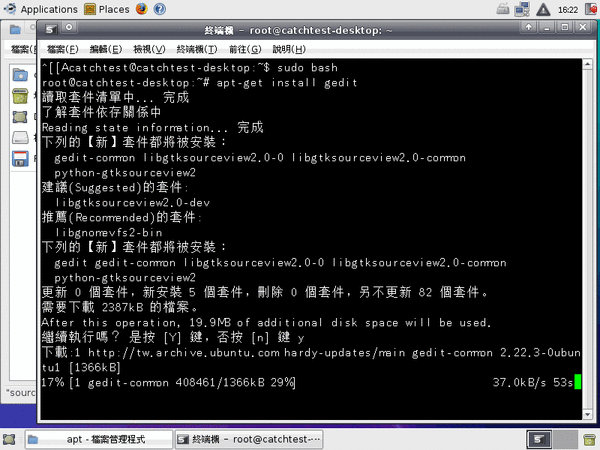
Task: Switch to the 終端機 root@catchtest taskbar button
Action: [x=249, y=439]
